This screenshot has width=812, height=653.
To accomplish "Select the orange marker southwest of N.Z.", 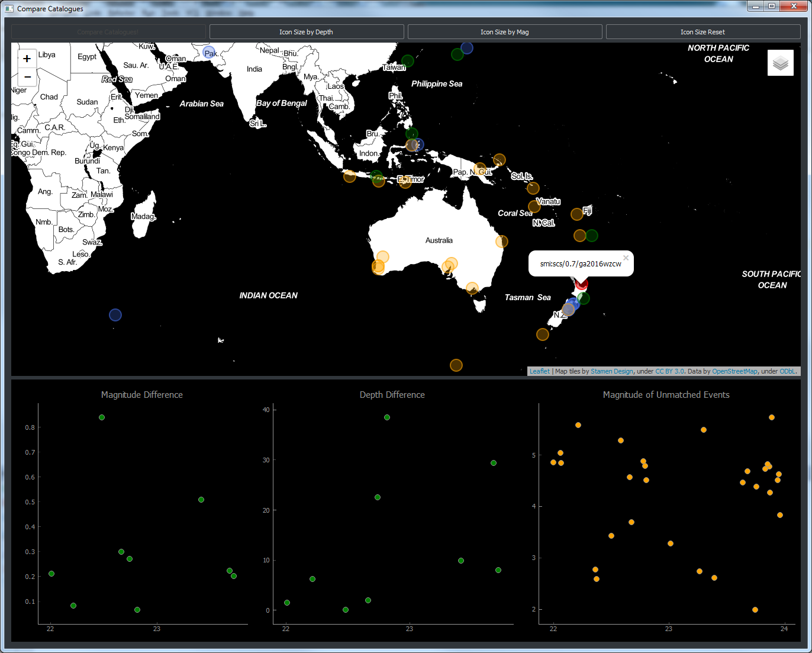I will coord(543,334).
